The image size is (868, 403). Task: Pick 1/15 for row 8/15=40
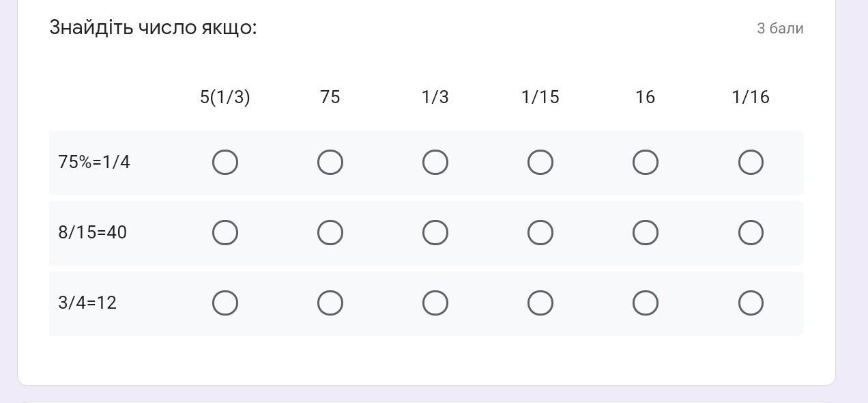[540, 233]
